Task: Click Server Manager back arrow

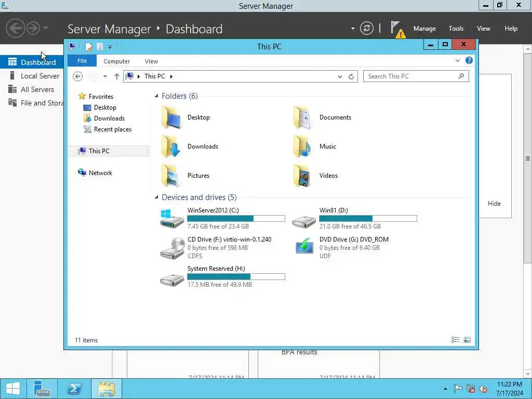Action: click(x=15, y=28)
